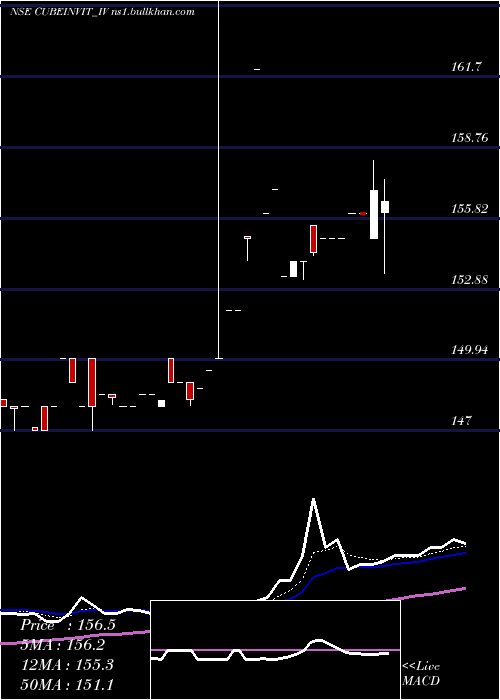Click the 152.88 price axis label
The height and width of the screenshot is (700, 500).
tap(469, 280)
